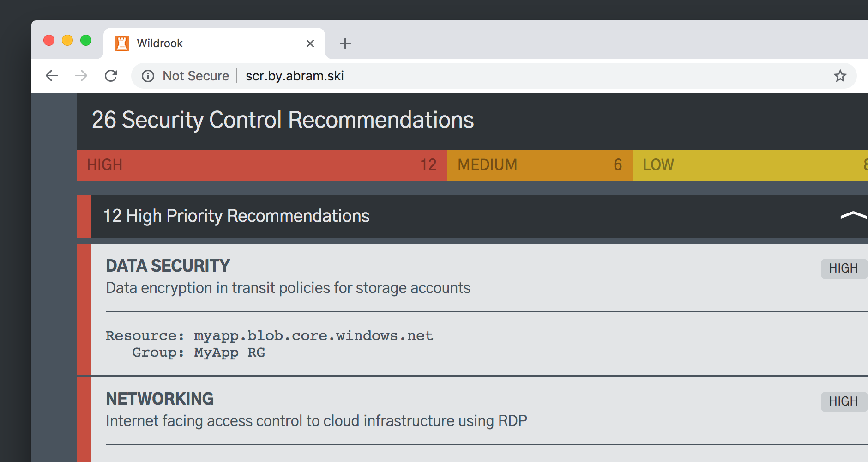
Task: Click the green macOS fullscreen button
Action: click(86, 40)
